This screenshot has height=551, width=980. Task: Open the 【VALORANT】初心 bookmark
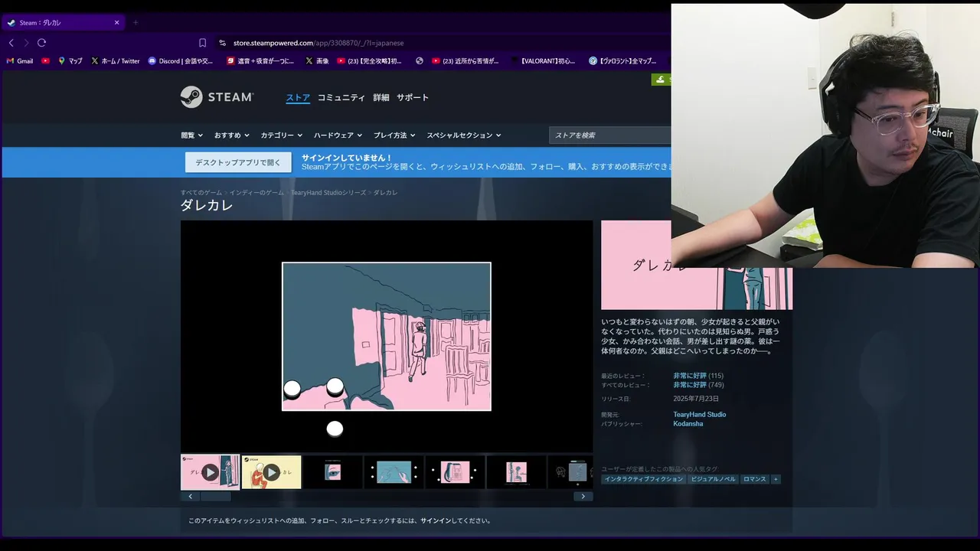tap(542, 60)
